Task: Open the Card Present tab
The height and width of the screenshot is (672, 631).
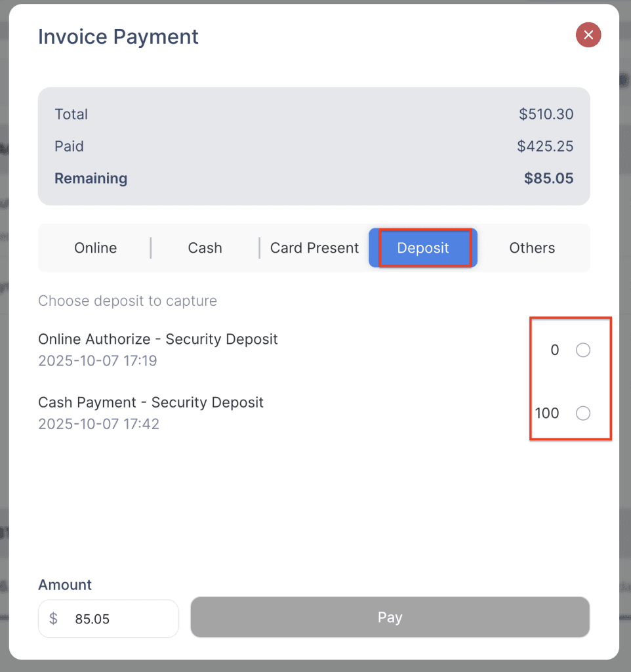Action: pos(314,248)
